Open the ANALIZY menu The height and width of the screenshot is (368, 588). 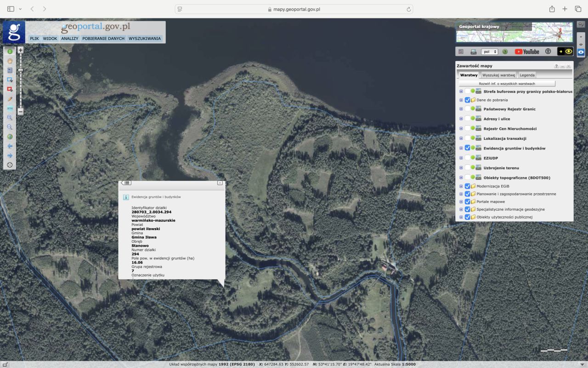tap(69, 39)
